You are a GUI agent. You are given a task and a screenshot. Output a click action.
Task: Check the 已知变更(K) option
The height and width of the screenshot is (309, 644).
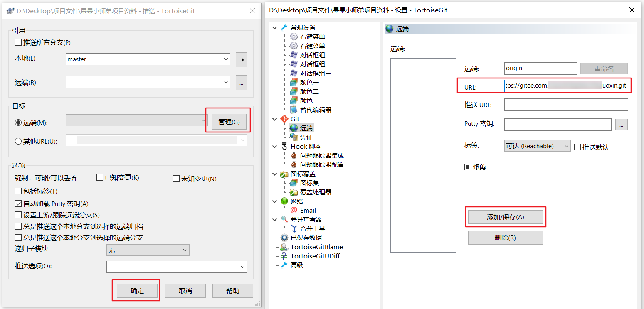pos(100,177)
